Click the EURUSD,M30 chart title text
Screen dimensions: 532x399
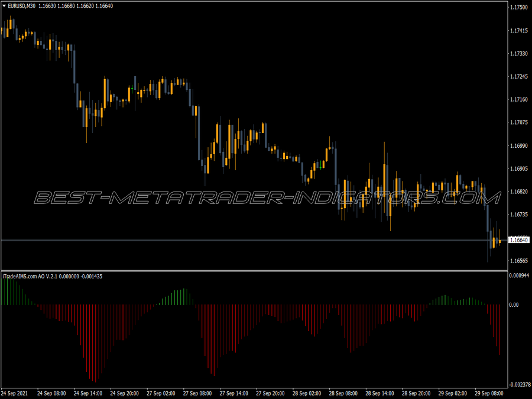point(22,6)
